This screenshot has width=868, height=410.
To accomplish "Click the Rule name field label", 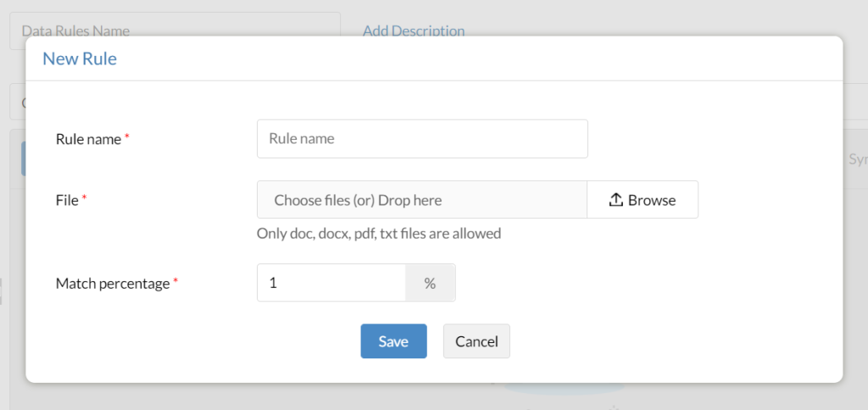I will (x=88, y=139).
